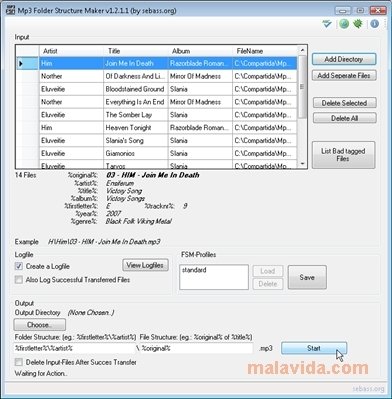Open View Logfiles
Image resolution: width=392 pixels, height=399 pixels.
point(145,265)
